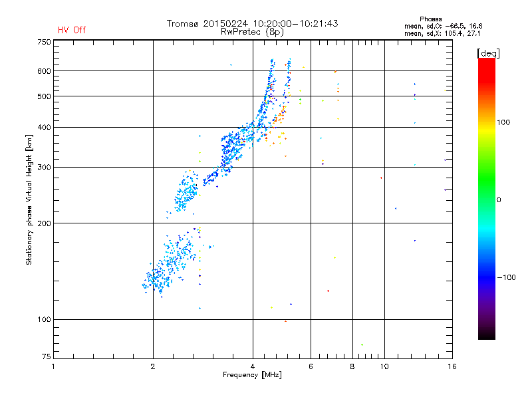Click the '300' y-axis tick label
This screenshot has height=399, width=532.
click(x=44, y=168)
